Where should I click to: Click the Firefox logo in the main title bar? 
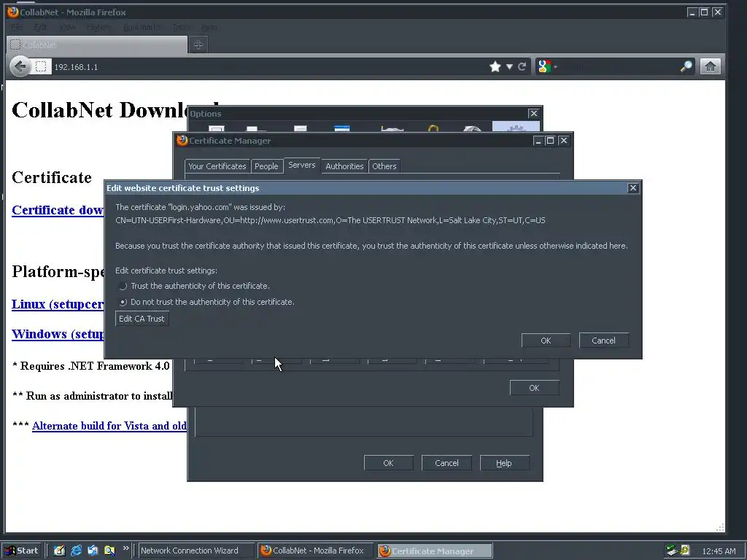[x=13, y=12]
